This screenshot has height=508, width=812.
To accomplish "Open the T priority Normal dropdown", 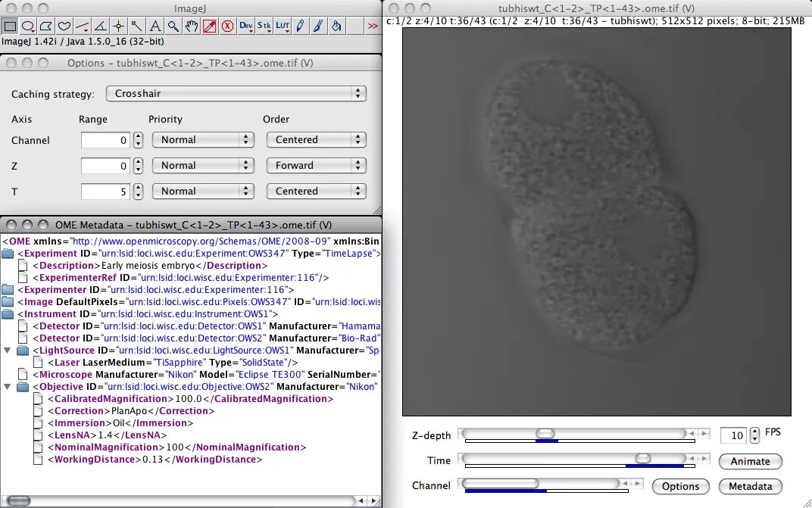I will 203,191.
